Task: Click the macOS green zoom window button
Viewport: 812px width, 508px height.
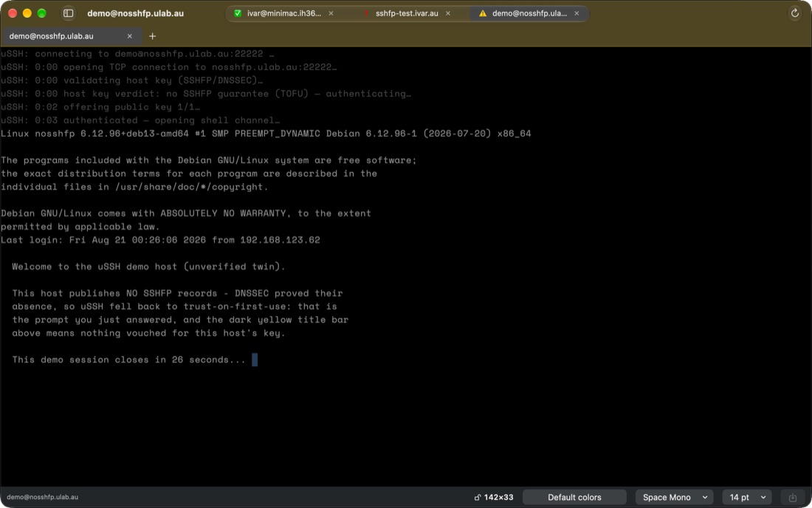Action: [x=42, y=13]
